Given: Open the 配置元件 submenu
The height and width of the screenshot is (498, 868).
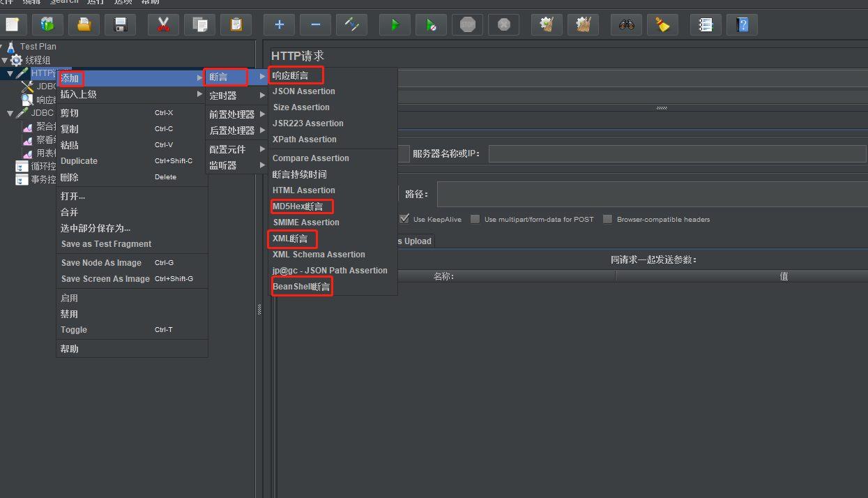Looking at the screenshot, I should pyautogui.click(x=237, y=149).
